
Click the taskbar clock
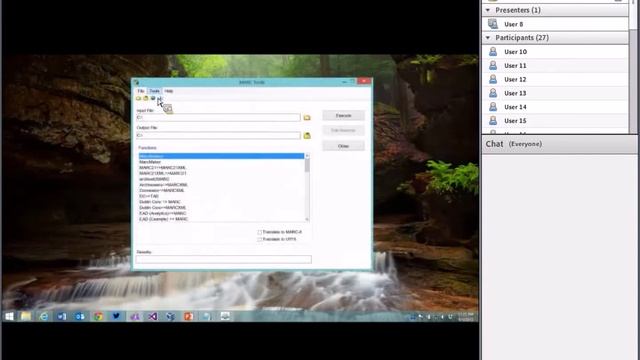tap(465, 316)
